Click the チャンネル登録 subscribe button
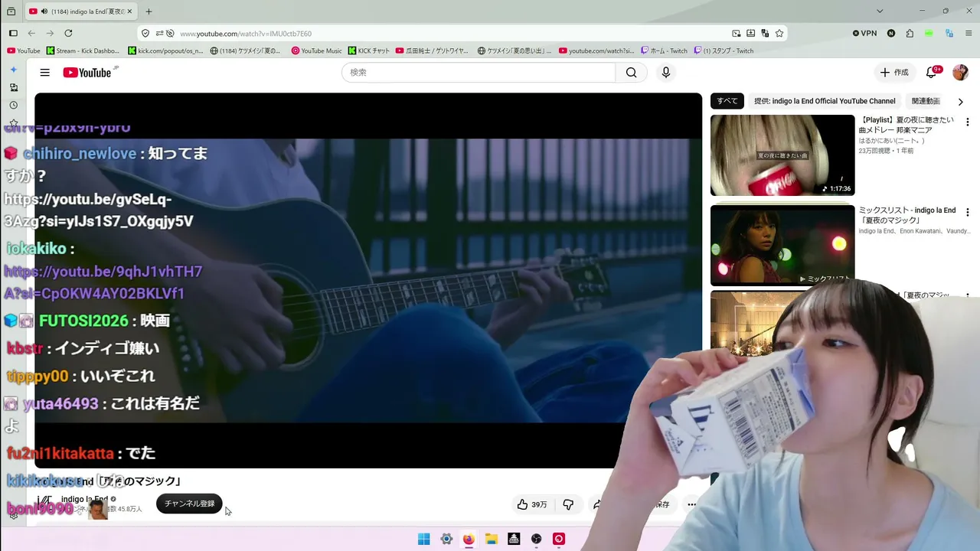Image resolution: width=980 pixels, height=551 pixels. coord(189,504)
